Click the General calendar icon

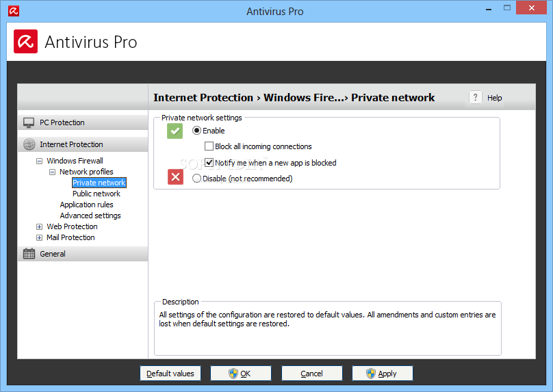point(29,253)
